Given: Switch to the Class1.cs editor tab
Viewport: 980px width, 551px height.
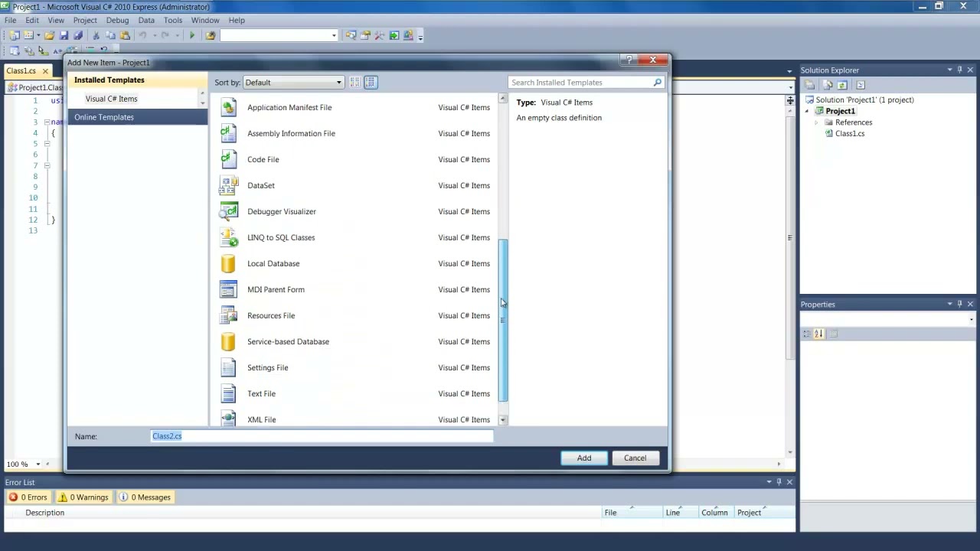Looking at the screenshot, I should (x=21, y=71).
